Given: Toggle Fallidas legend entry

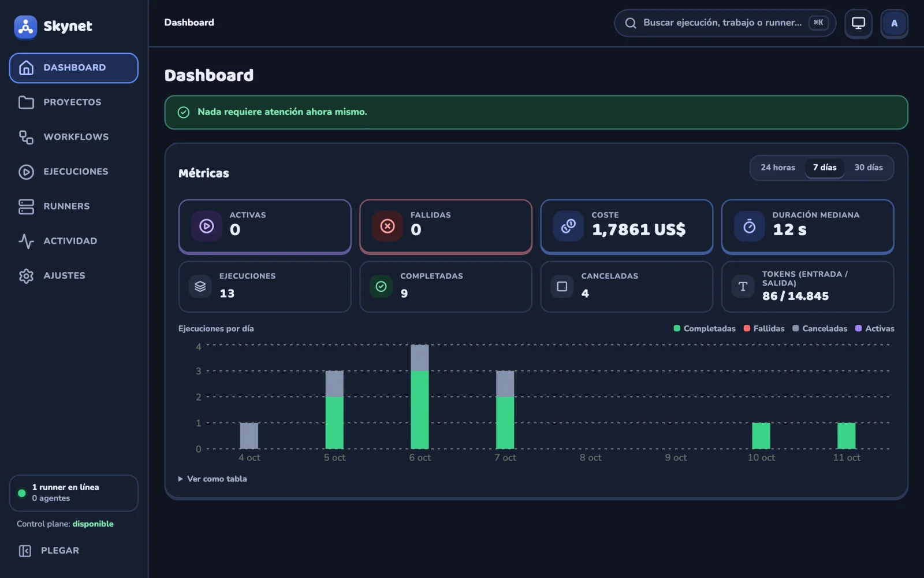Looking at the screenshot, I should 764,328.
